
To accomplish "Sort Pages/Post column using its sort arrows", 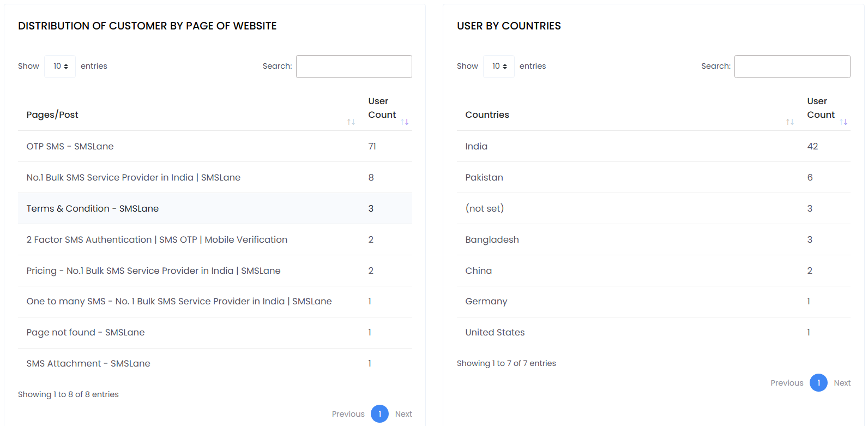I will coord(351,122).
